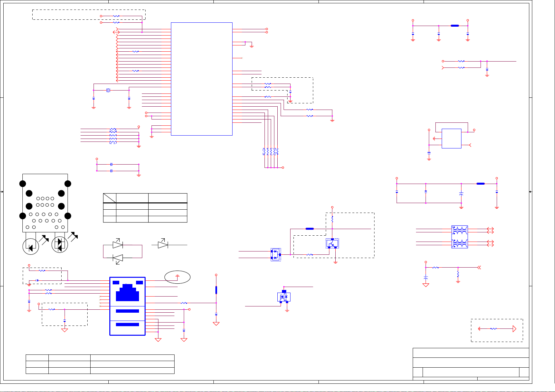Image resolution: width=555 pixels, height=392 pixels.
Task: Select the connector footprint drawing with pin holes
Action: (x=45, y=203)
